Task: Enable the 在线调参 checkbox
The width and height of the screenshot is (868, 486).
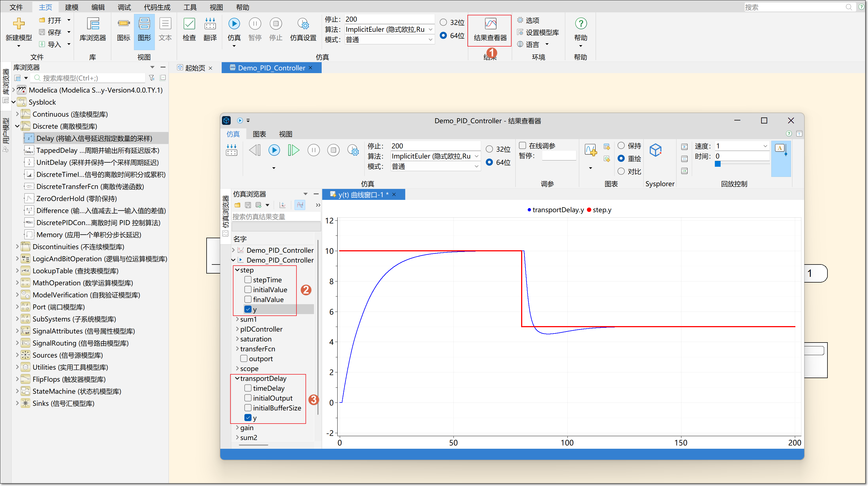Action: tap(522, 145)
